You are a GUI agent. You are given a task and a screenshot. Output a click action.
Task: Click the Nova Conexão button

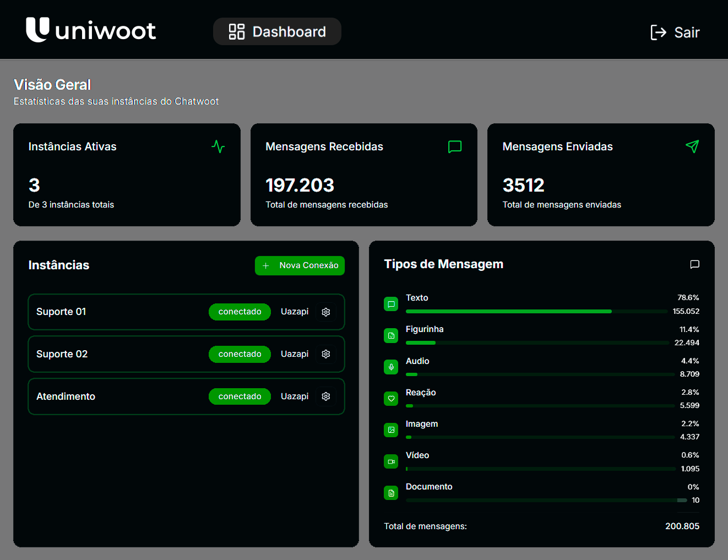tap(300, 265)
